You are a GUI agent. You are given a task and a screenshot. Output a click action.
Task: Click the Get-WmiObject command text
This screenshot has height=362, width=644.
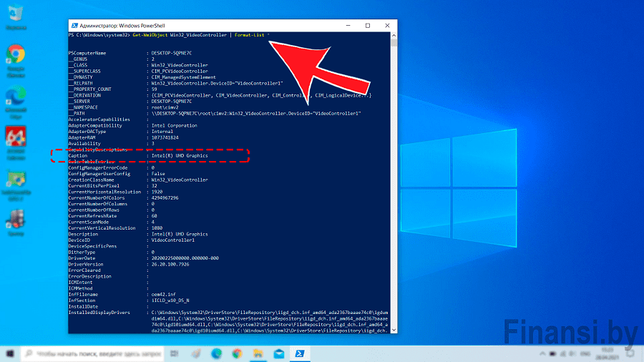coord(150,35)
